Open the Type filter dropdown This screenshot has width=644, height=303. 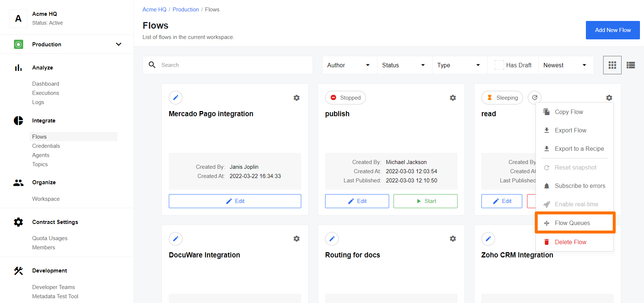coord(460,65)
